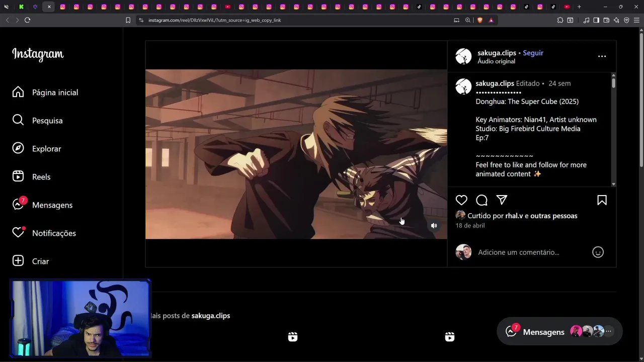Open Explorar in the sidebar

[x=37, y=149]
